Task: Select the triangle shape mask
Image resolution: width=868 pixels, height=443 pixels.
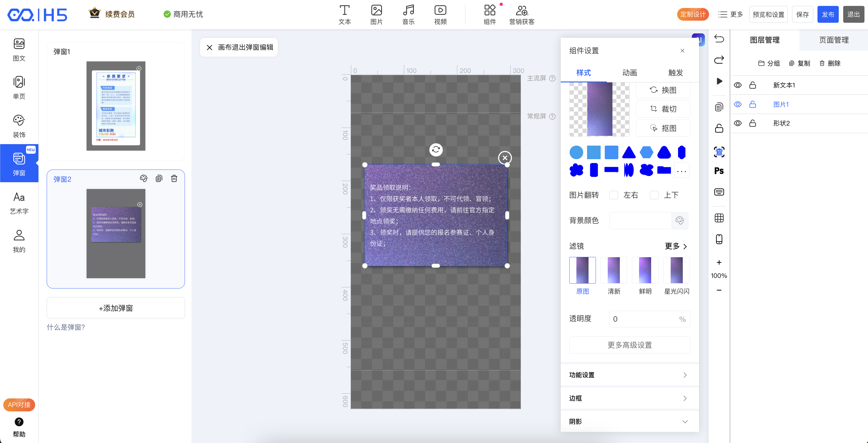Action: point(628,152)
